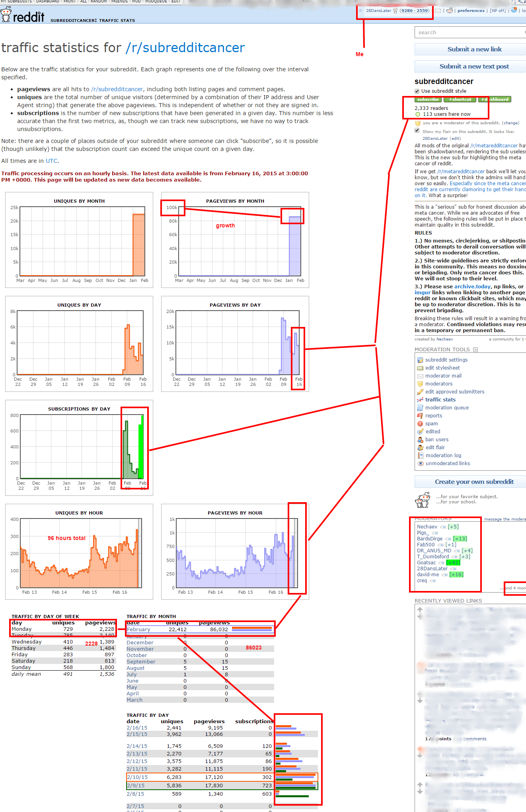This screenshot has width=526, height=812.
Task: Click the traffic stats graph icon
Action: pos(420,400)
